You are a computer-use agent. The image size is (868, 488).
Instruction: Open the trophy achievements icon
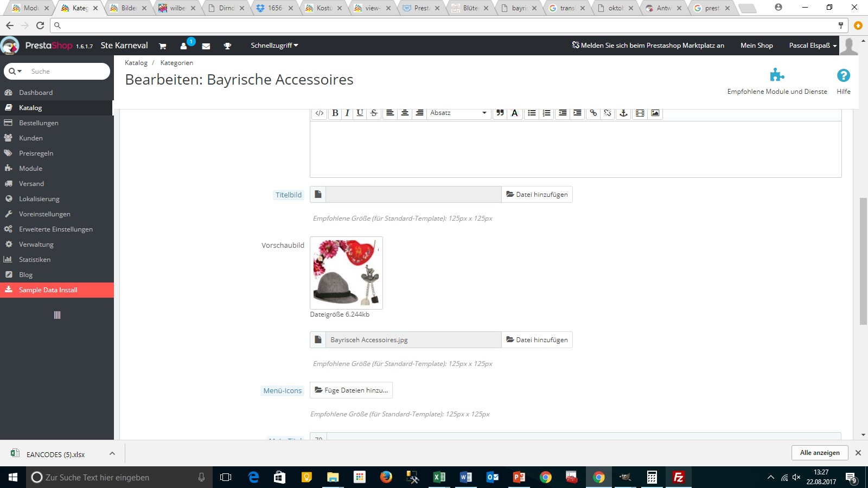pyautogui.click(x=227, y=46)
